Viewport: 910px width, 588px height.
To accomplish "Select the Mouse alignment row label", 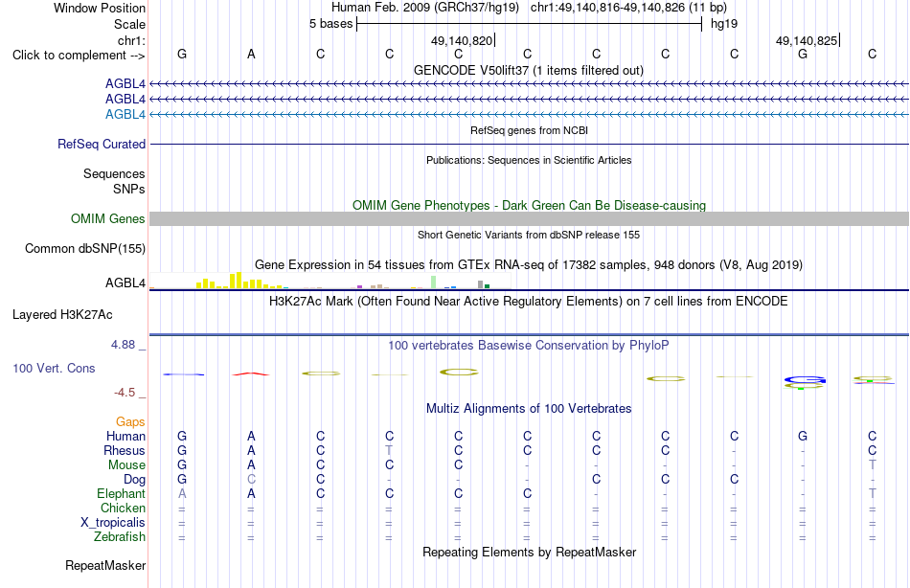I will coord(126,465).
